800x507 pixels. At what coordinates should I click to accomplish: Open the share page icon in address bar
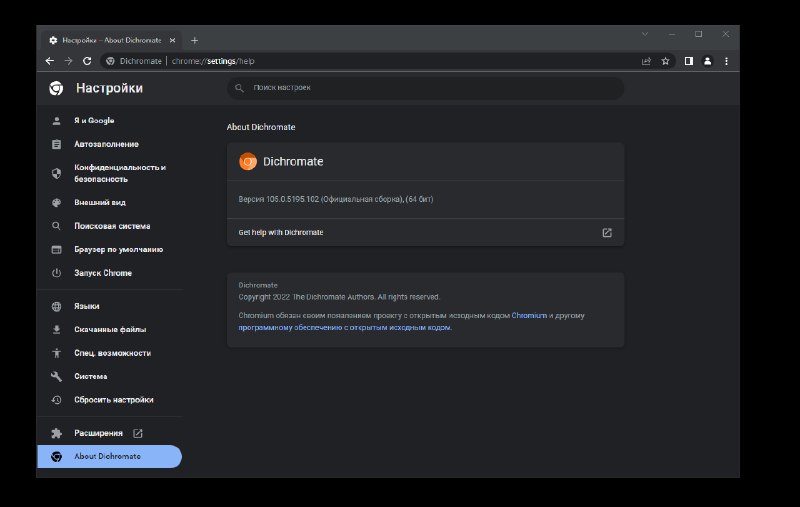click(646, 61)
